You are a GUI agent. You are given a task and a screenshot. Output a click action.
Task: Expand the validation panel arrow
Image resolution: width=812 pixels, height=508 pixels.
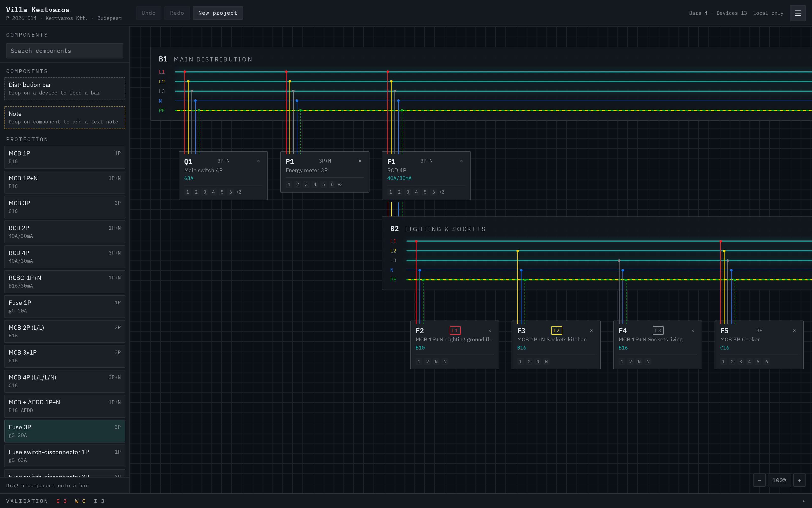pos(804,501)
